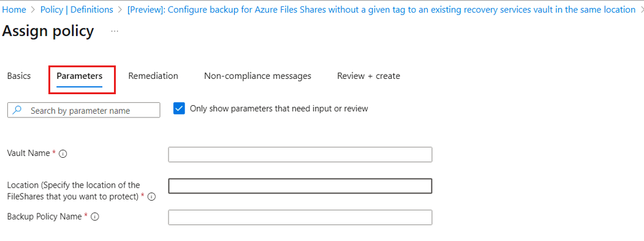Uncheck Only show parameters that need input
This screenshot has height=241, width=644.
tap(180, 109)
